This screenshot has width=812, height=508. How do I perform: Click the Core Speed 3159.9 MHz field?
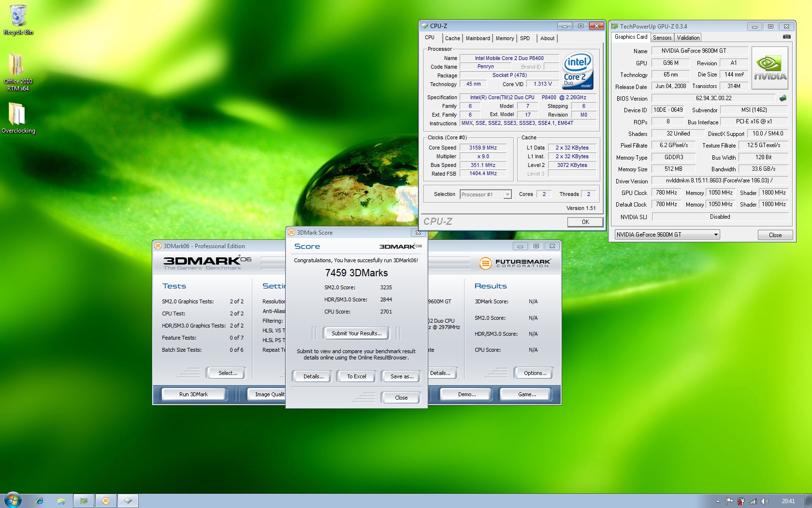pos(483,148)
